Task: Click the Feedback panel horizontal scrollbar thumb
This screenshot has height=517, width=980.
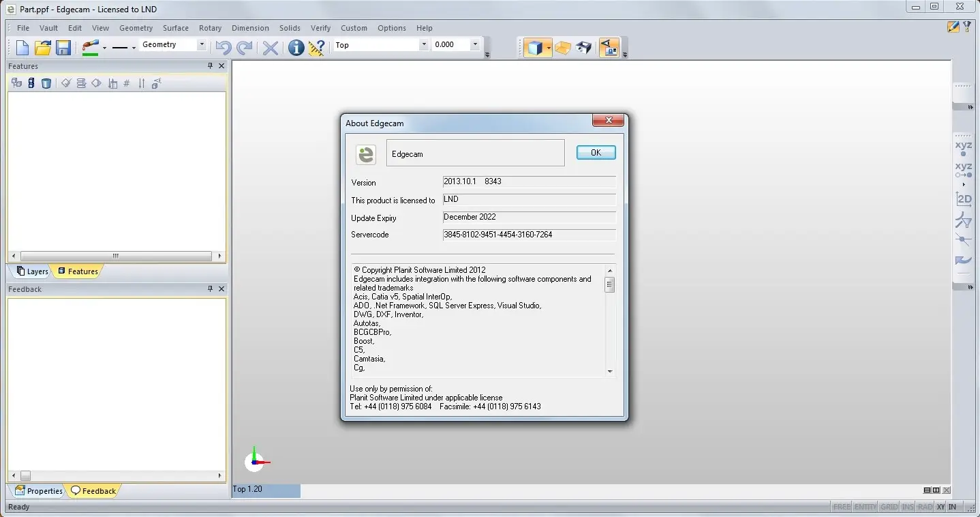Action: (25, 475)
